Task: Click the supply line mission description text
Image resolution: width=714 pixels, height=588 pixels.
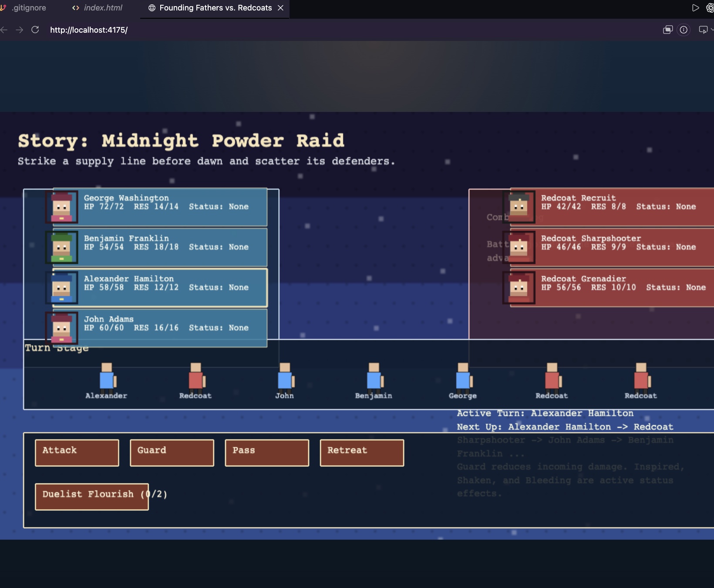Action: click(x=206, y=161)
